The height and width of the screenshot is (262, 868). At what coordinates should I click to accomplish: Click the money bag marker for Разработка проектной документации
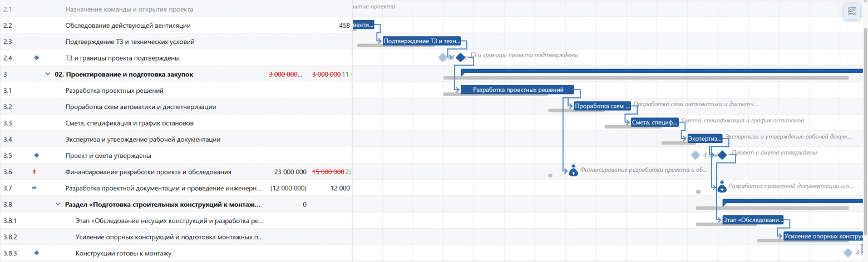722,187
